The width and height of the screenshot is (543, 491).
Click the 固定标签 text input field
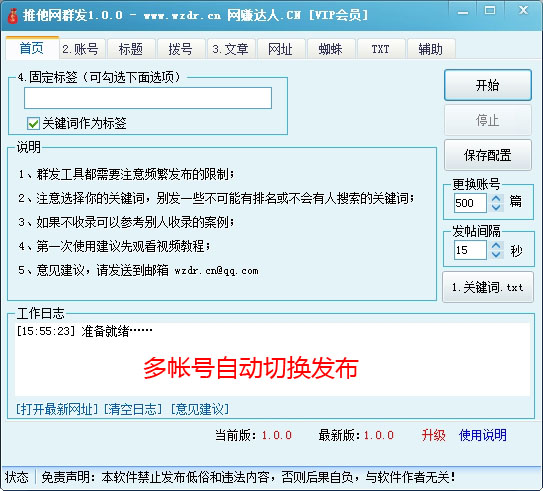pyautogui.click(x=148, y=98)
